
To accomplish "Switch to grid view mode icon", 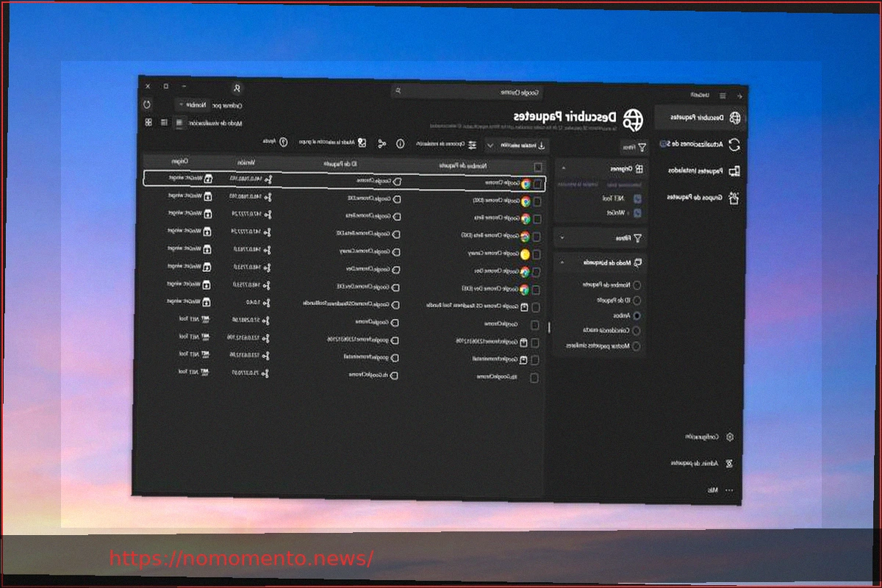I will click(148, 122).
